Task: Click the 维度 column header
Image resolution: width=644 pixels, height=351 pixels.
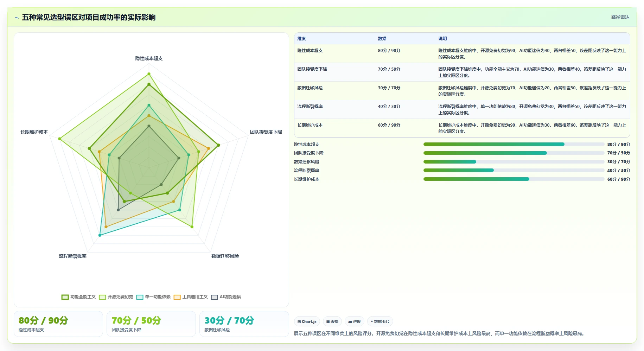Action: [301, 39]
